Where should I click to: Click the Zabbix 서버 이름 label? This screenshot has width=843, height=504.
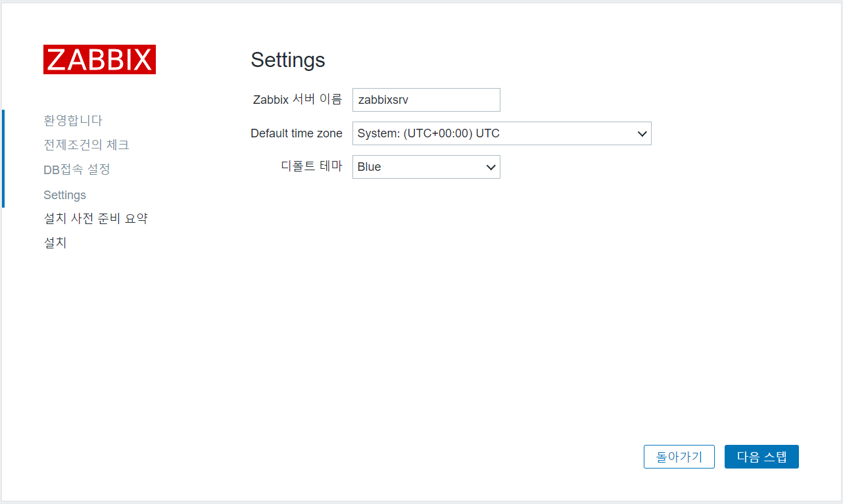[x=297, y=100]
